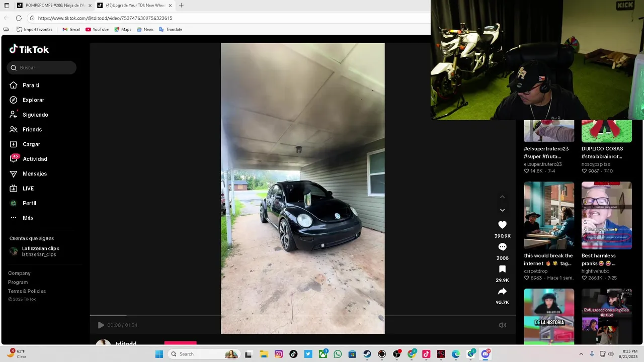This screenshot has height=362, width=644.
Task: Open the DUPLICO COSAS recommended video thumbnail
Action: point(607,131)
